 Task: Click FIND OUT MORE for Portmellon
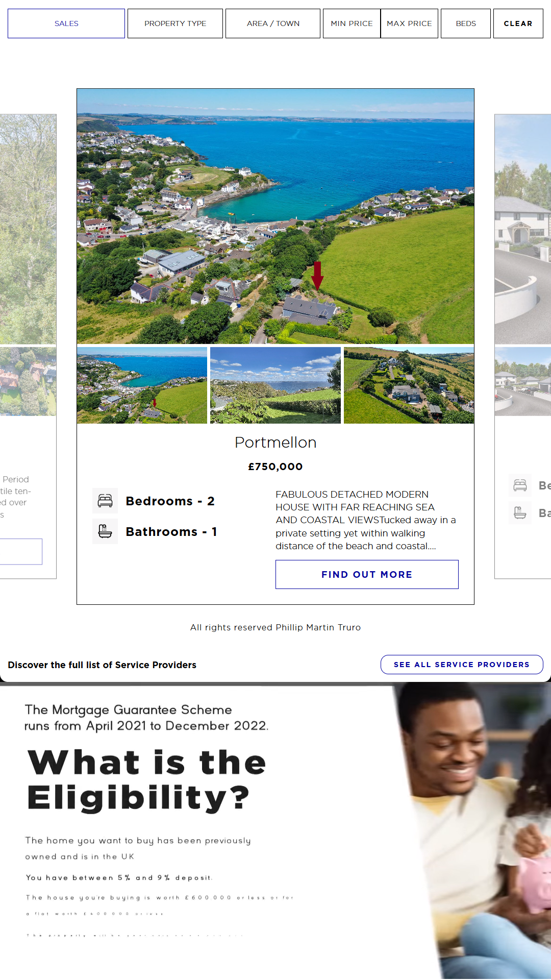point(367,574)
